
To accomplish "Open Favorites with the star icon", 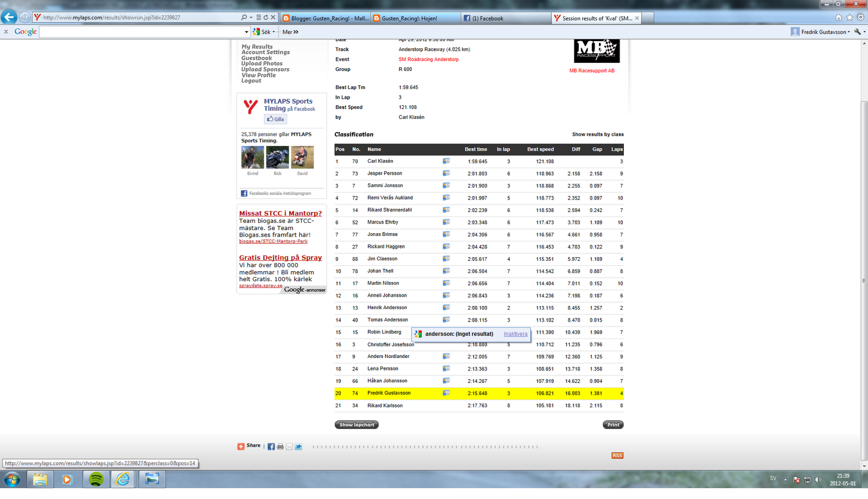I will [x=850, y=17].
